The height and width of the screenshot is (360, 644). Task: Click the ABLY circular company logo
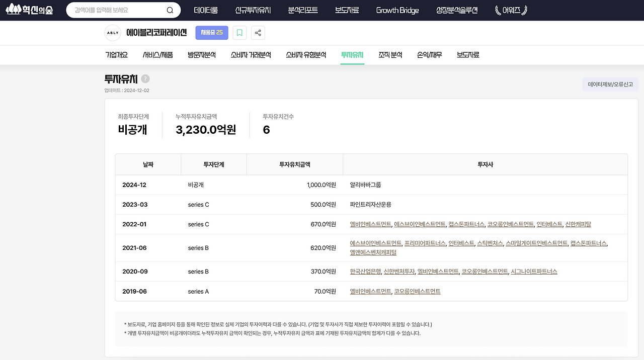pos(112,32)
